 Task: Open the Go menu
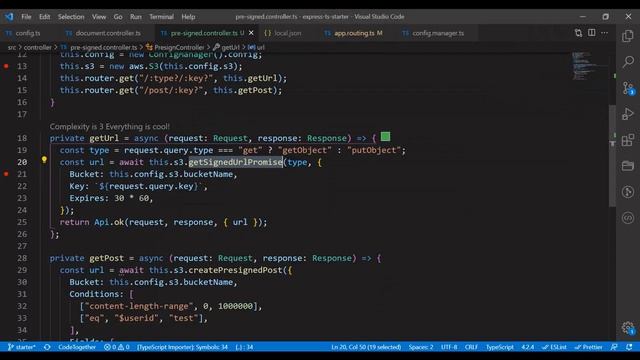[118, 17]
